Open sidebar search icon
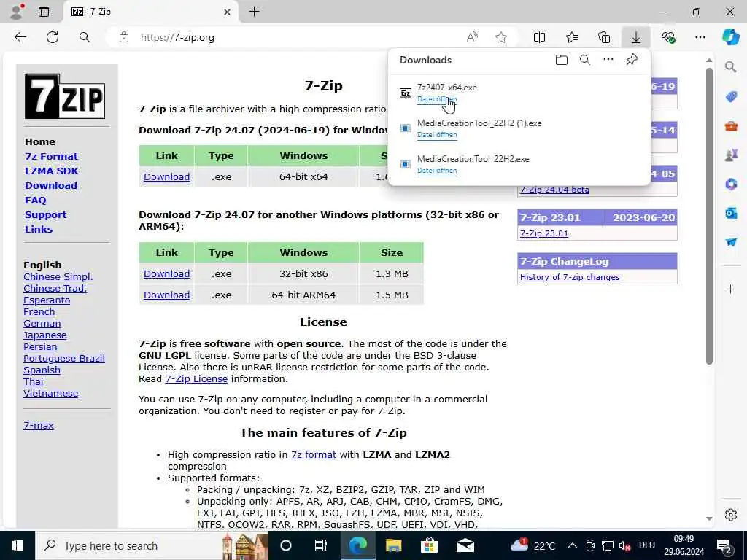Image resolution: width=747 pixels, height=560 pixels. 730,66
